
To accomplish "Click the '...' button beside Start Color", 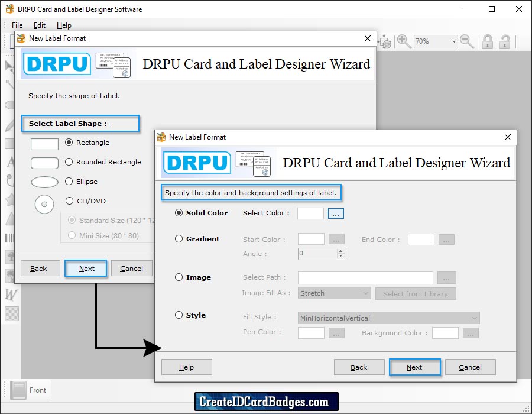I will click(x=336, y=240).
